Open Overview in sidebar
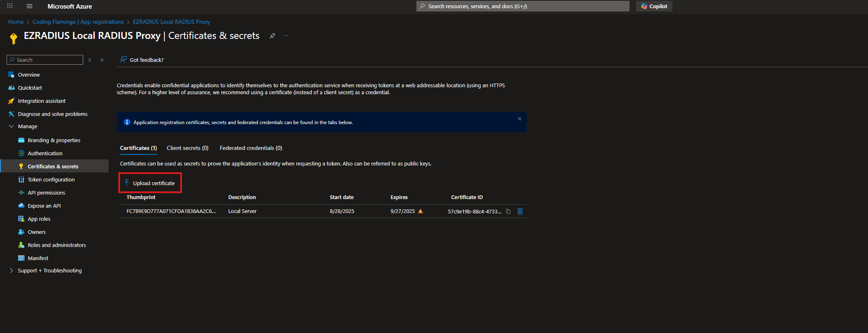The width and height of the screenshot is (868, 333). tap(29, 75)
